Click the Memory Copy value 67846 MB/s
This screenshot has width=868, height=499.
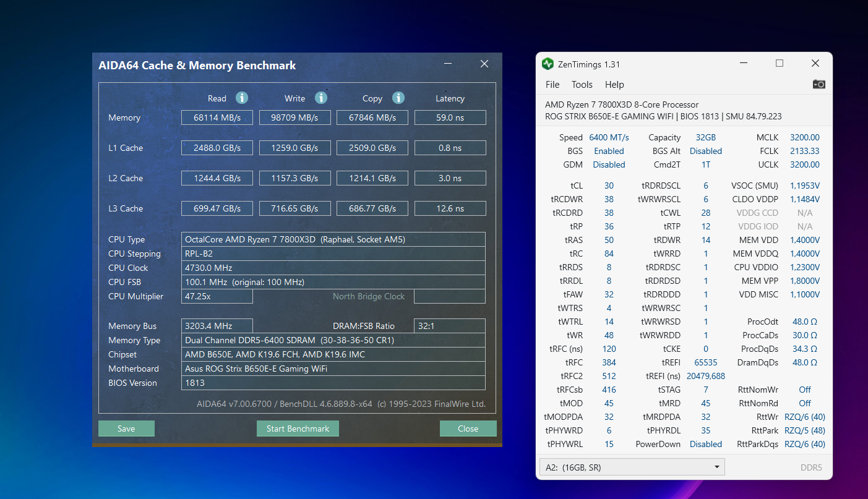(372, 117)
